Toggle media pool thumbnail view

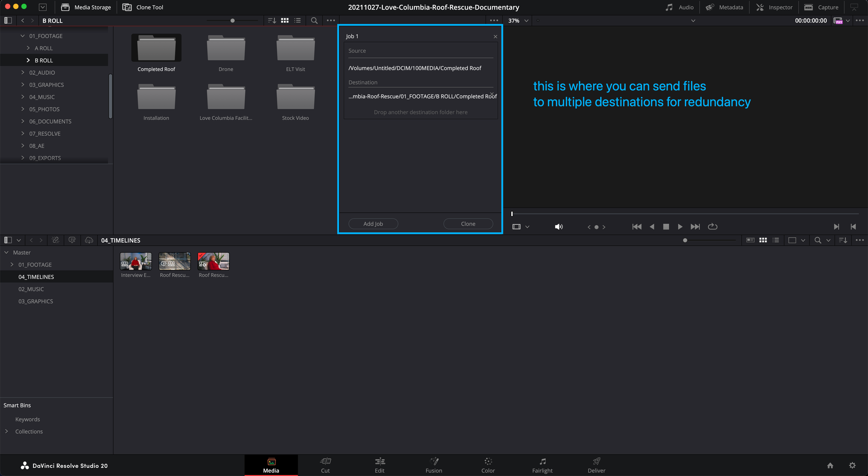763,240
